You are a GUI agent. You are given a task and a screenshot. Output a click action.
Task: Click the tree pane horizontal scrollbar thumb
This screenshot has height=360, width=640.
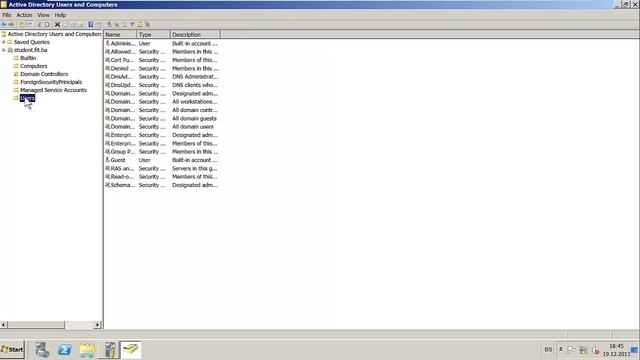(36, 325)
